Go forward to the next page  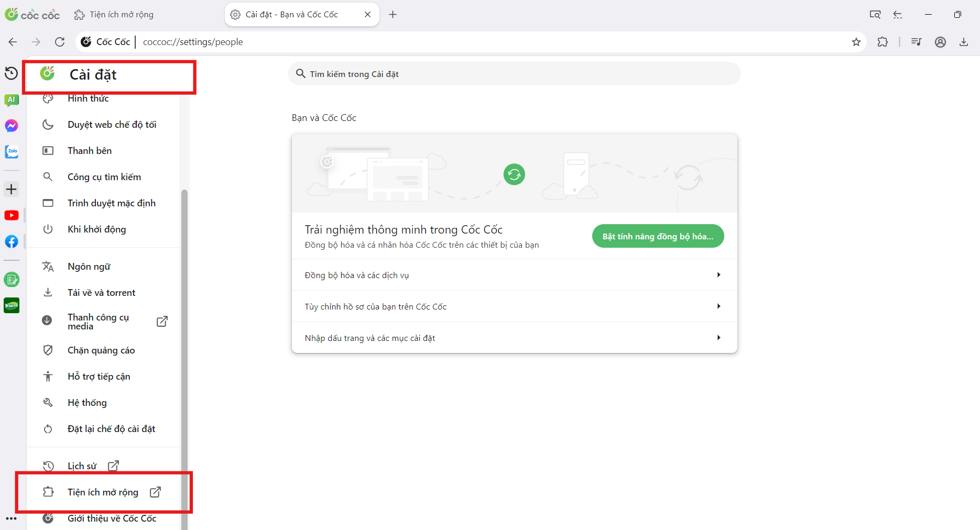(36, 42)
